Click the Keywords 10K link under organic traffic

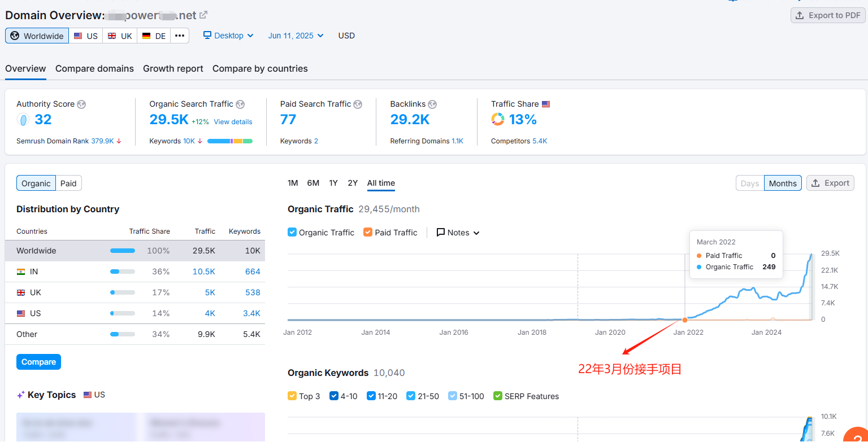coord(189,141)
